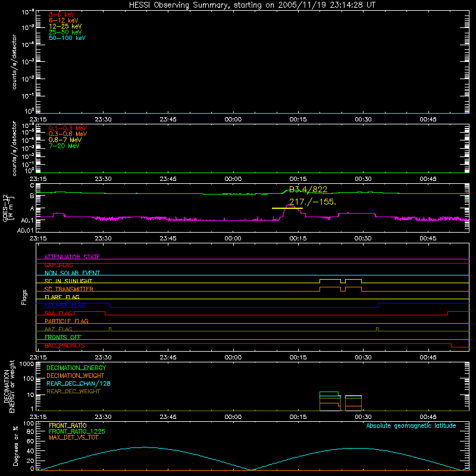This screenshot has width=476, height=476.
Task: Click the B3.4/822 flare annotation
Action: [308, 190]
